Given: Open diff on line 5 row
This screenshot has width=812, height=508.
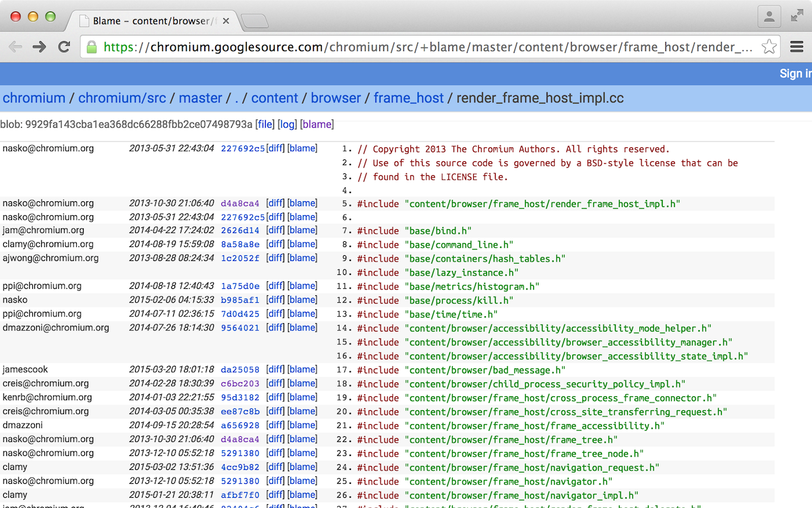Looking at the screenshot, I should pos(275,204).
